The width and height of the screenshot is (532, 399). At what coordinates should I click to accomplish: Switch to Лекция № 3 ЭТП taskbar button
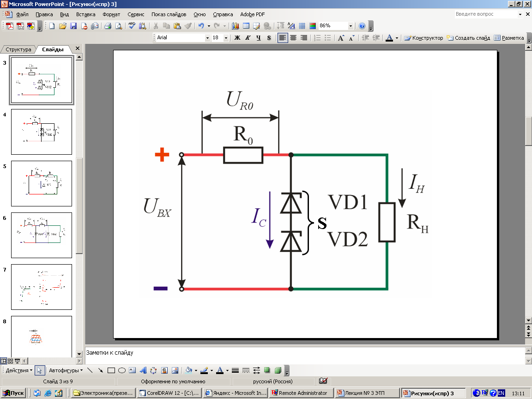pos(367,393)
